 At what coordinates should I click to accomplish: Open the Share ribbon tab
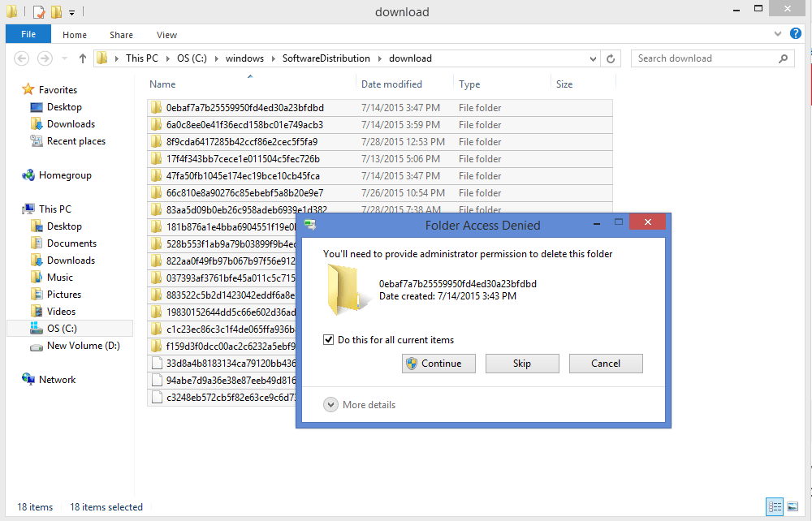(x=121, y=35)
